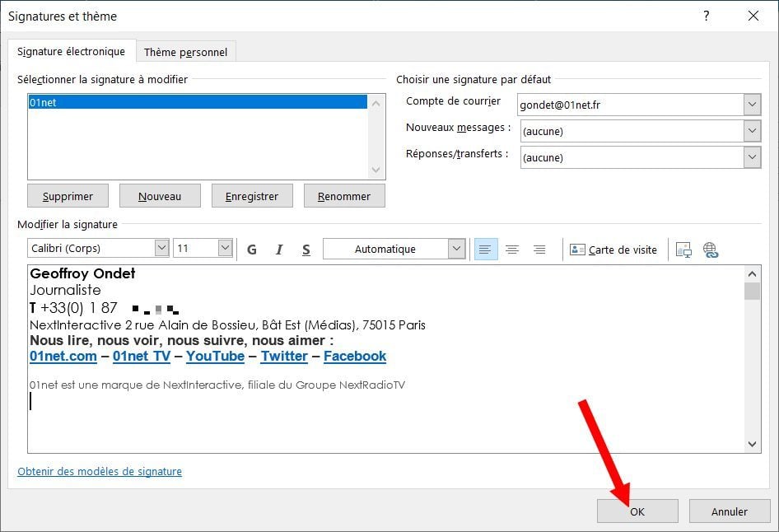Open the Automatique font color dropdown
The image size is (779, 532).
tap(456, 249)
